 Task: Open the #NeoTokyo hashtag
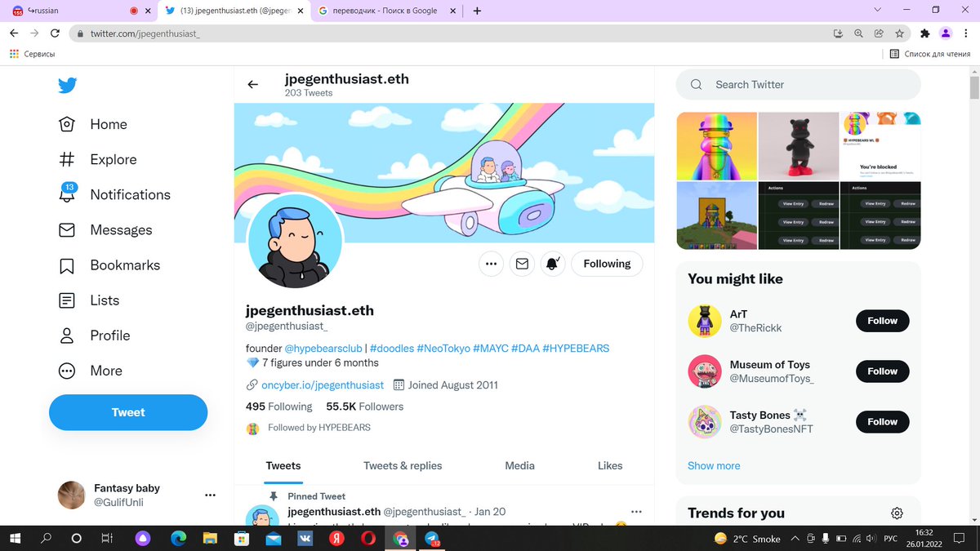click(x=443, y=348)
